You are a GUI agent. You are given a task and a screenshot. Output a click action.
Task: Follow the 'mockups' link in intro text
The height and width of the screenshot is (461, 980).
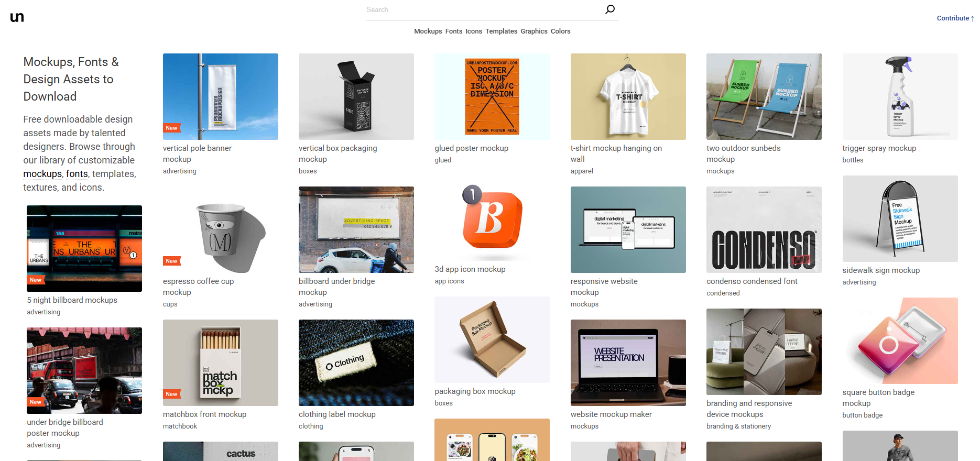pyautogui.click(x=42, y=174)
